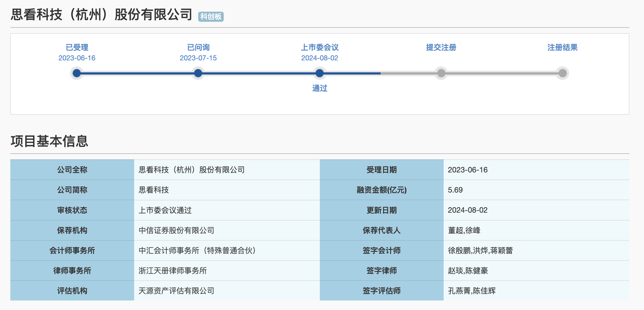Click the 通过 result text under timeline
The height and width of the screenshot is (310, 644).
pyautogui.click(x=320, y=88)
